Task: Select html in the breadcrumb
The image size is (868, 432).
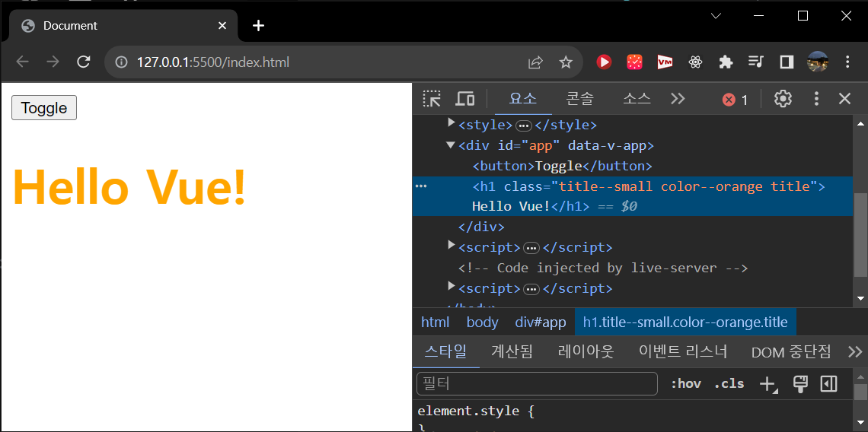Action: [435, 322]
